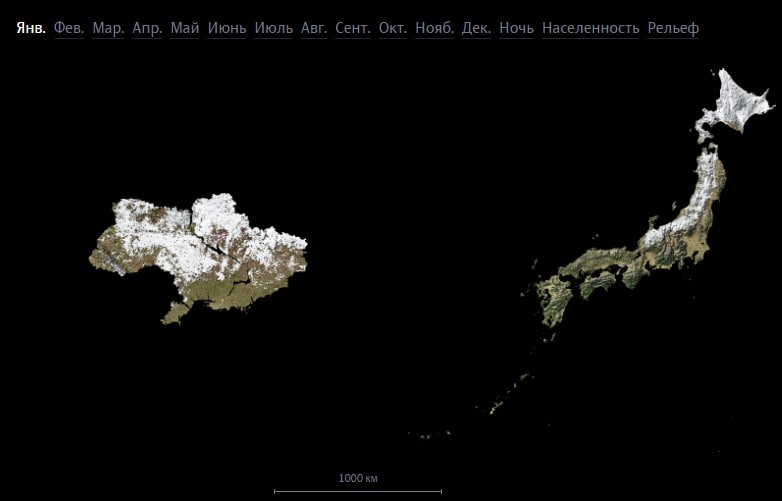Open the Мар. month view
The width and height of the screenshot is (782, 501).
pyautogui.click(x=108, y=28)
